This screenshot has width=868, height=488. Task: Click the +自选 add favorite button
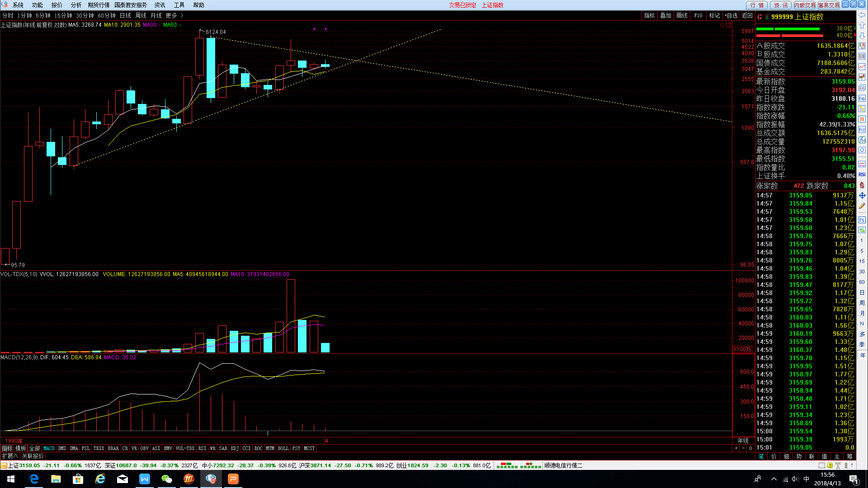[x=731, y=15]
